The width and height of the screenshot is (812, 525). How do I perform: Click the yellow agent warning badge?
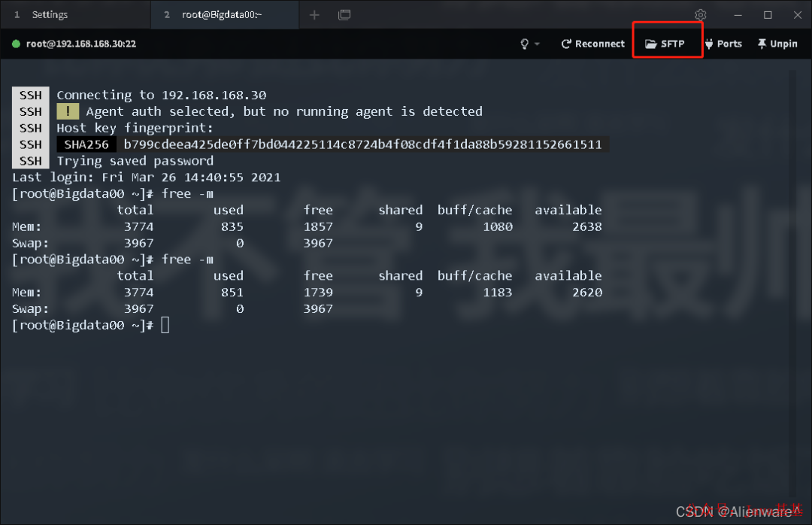click(x=68, y=111)
